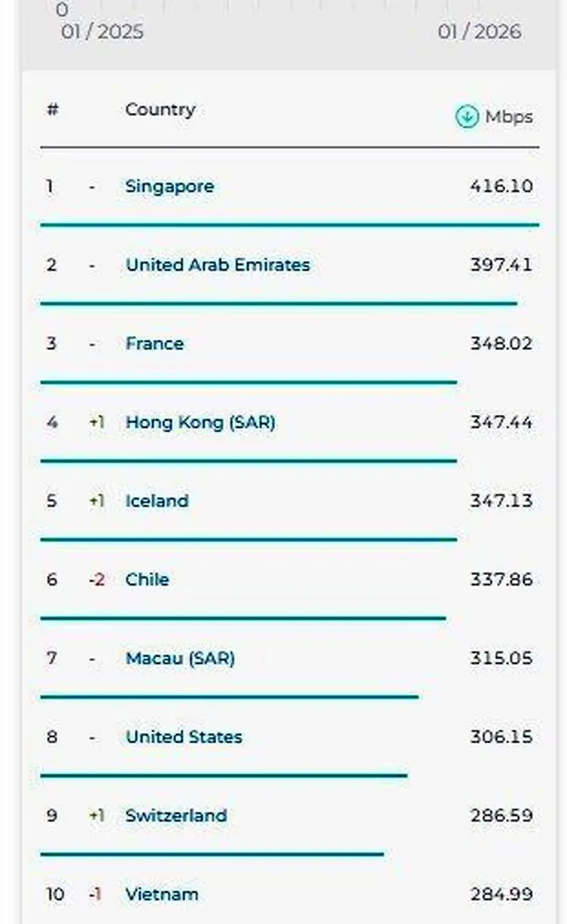Click the Country column header
This screenshot has width=567, height=924.
pyautogui.click(x=159, y=110)
